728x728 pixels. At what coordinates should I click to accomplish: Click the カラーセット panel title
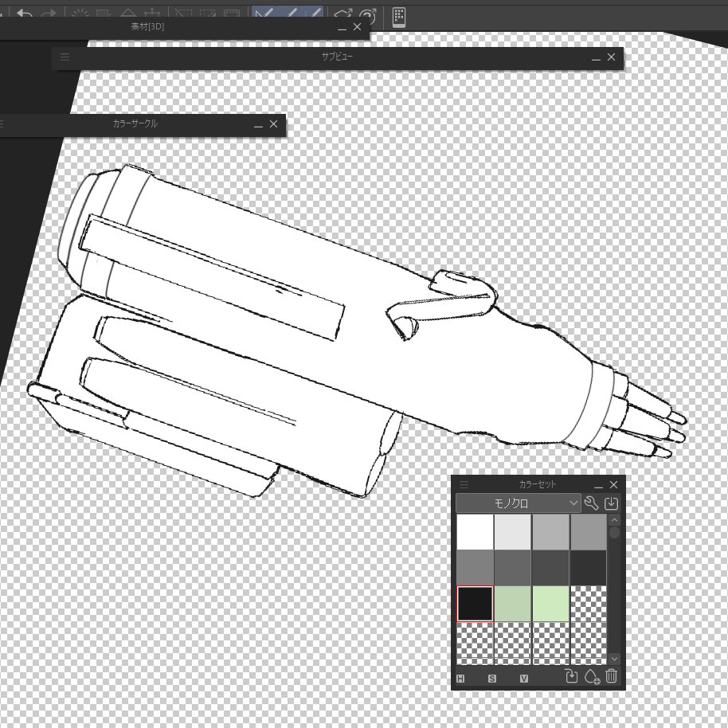(538, 485)
